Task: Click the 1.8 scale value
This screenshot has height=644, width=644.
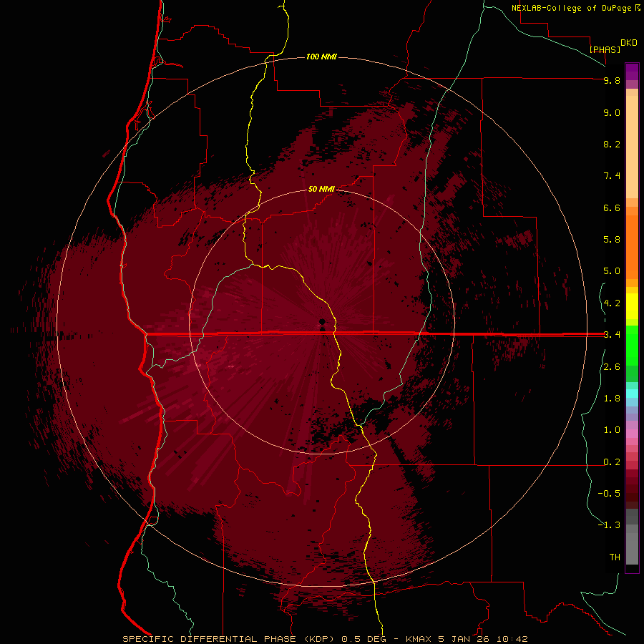Action: (612, 399)
